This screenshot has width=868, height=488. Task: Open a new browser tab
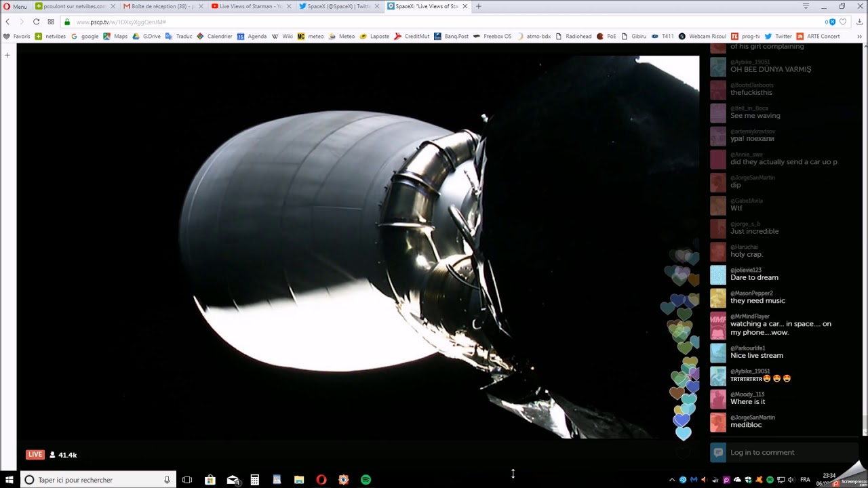[x=479, y=6]
